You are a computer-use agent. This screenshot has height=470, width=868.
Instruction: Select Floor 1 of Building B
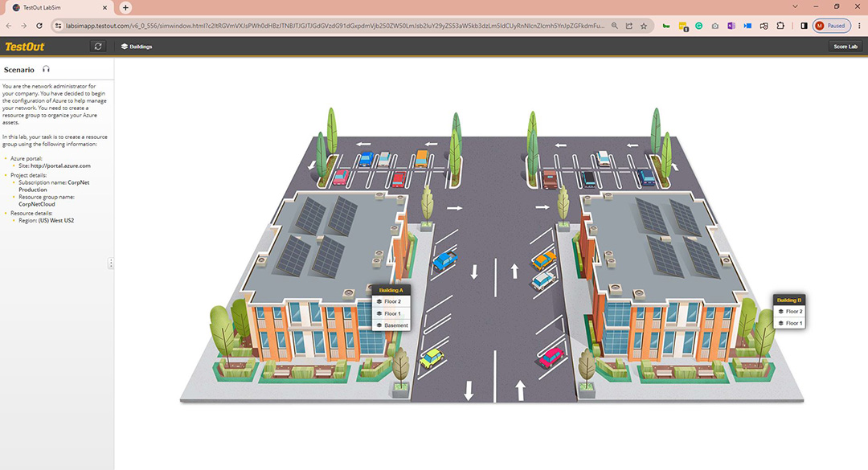[789, 323]
